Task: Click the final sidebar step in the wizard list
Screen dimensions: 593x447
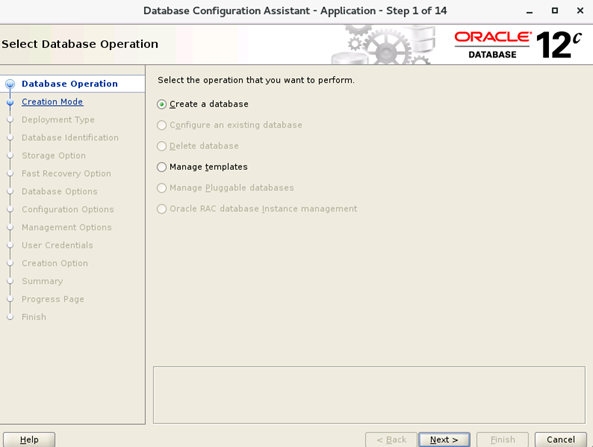Action: coord(34,317)
